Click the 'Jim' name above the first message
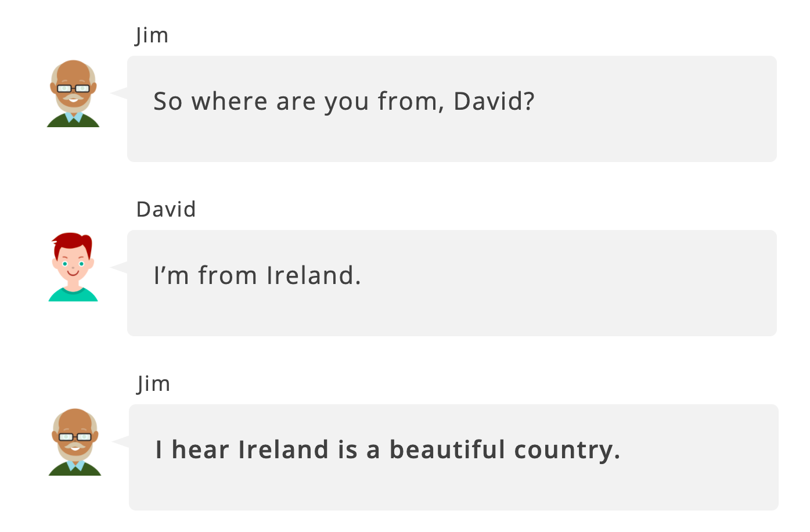Screen dimensions: 810x532 [x=152, y=35]
